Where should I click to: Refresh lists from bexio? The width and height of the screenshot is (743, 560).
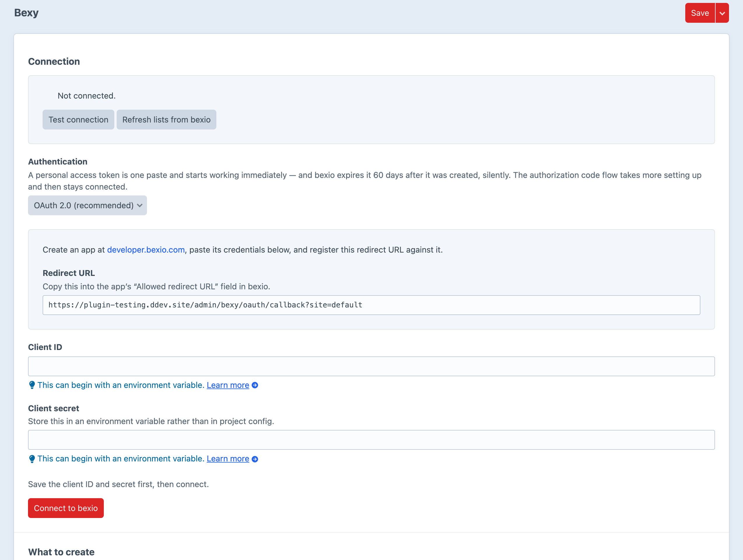166,120
